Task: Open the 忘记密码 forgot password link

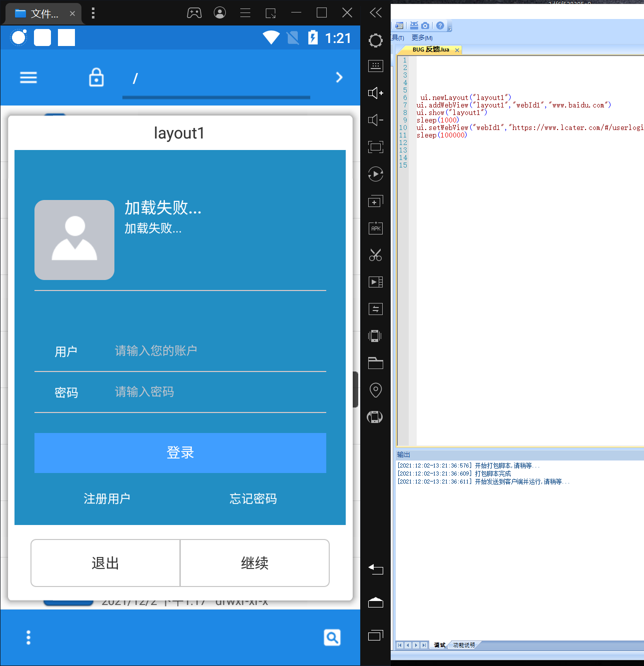Action: pos(253,499)
